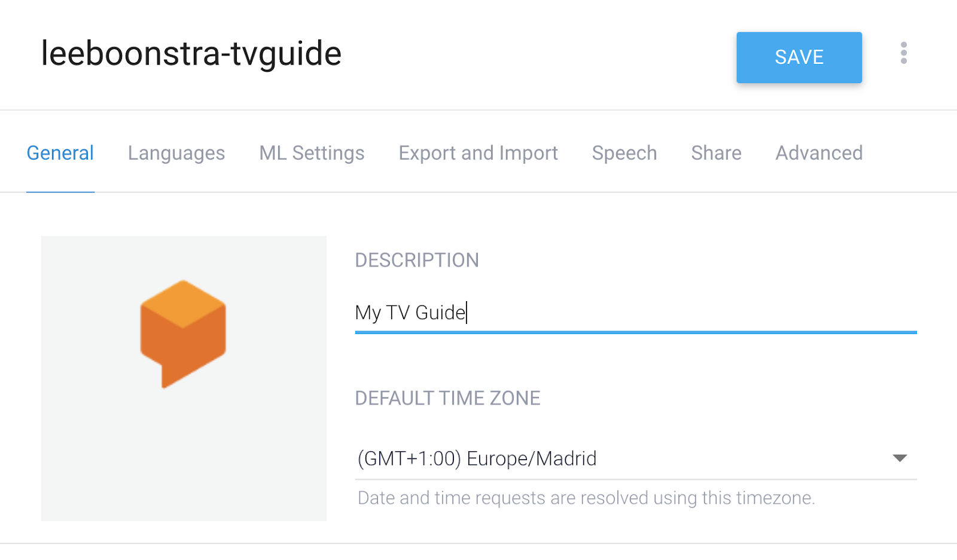Viewport: 957px width, 560px height.
Task: Open the three-dot more options menu
Action: [x=903, y=53]
